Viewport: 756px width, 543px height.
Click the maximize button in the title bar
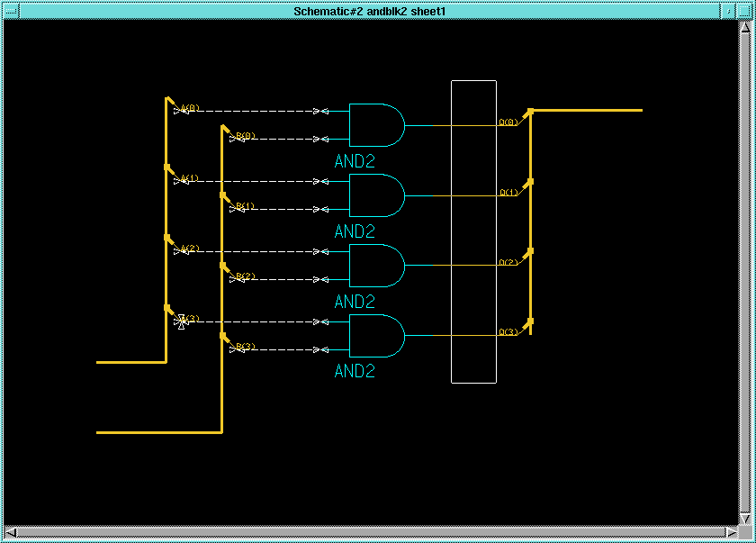click(x=744, y=11)
